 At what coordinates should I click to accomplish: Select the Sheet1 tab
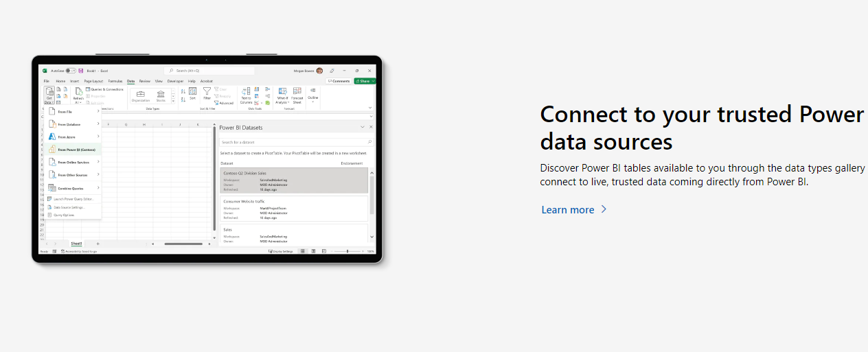tap(76, 244)
